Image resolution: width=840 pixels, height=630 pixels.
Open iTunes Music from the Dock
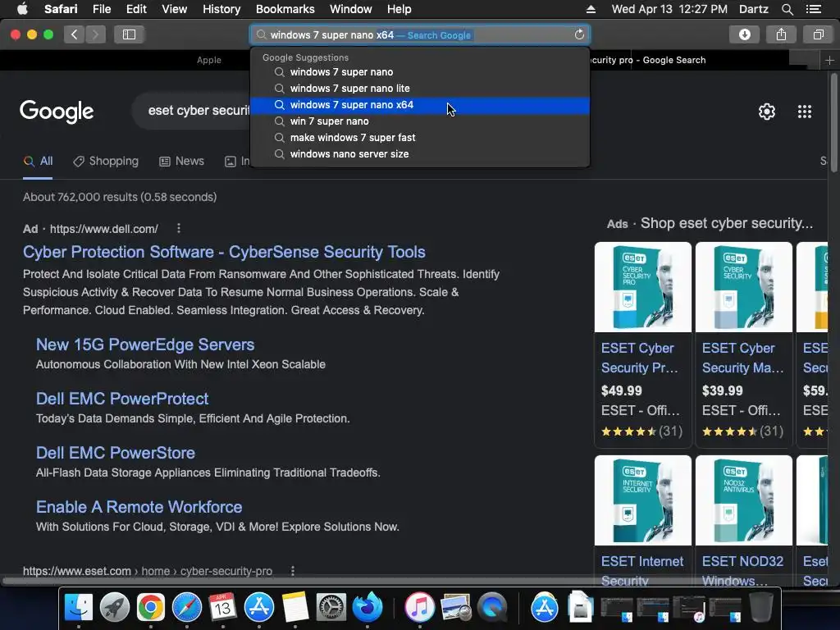[x=419, y=608]
